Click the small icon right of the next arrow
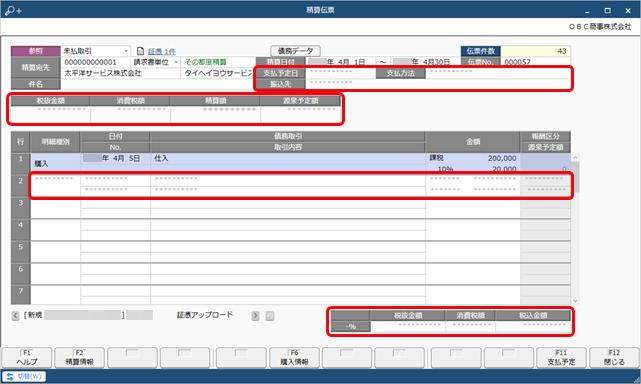The height and width of the screenshot is (384, 641). coord(270,316)
